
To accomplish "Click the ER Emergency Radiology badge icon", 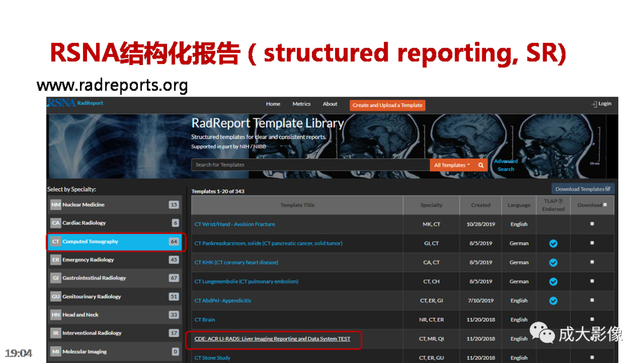I will click(55, 260).
